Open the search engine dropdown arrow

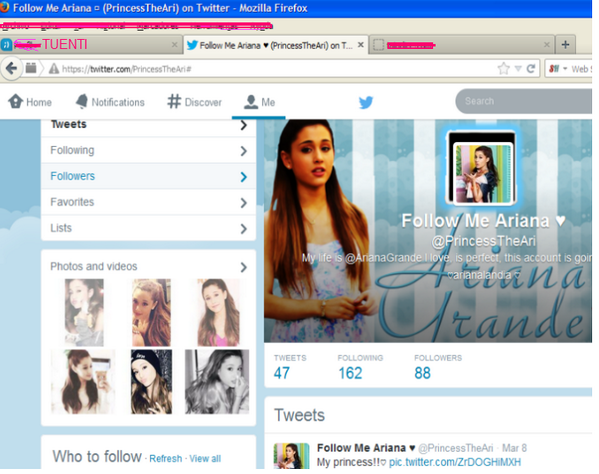coord(565,69)
